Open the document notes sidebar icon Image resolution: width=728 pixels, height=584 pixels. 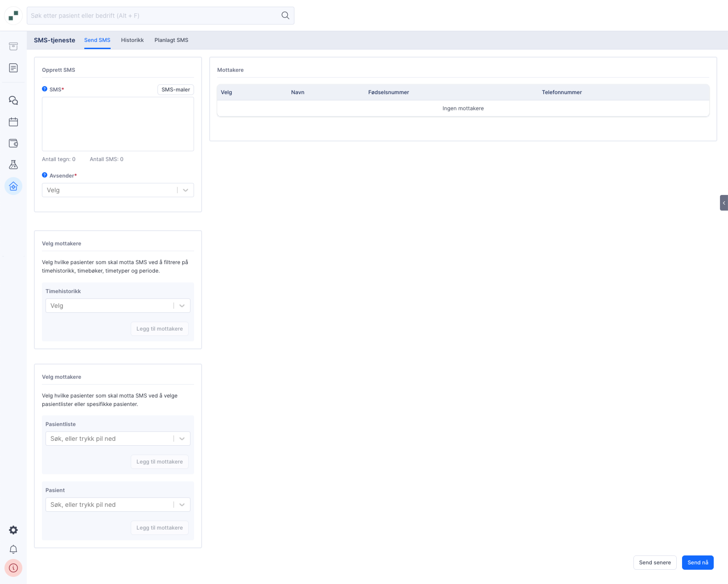[13, 68]
